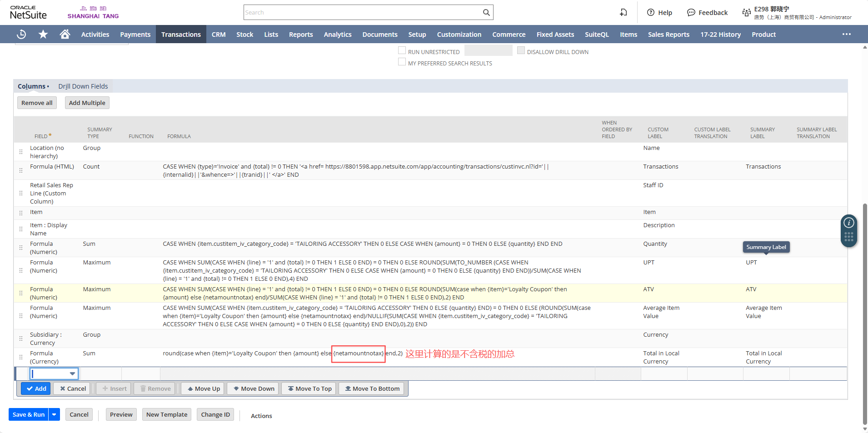Click the search magnifier icon
868x433 pixels.
pyautogui.click(x=486, y=12)
